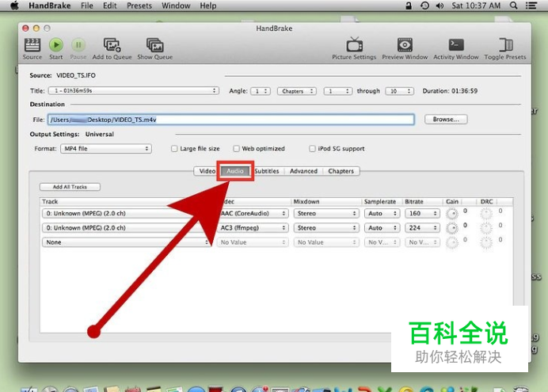
Task: Open the Format dropdown MP4 file
Action: [x=106, y=149]
